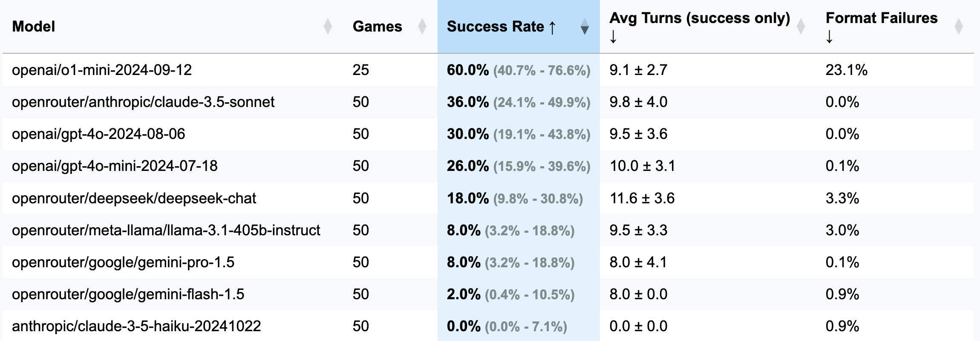Click the Model column sort icon
The height and width of the screenshot is (341, 980).
coord(327,26)
